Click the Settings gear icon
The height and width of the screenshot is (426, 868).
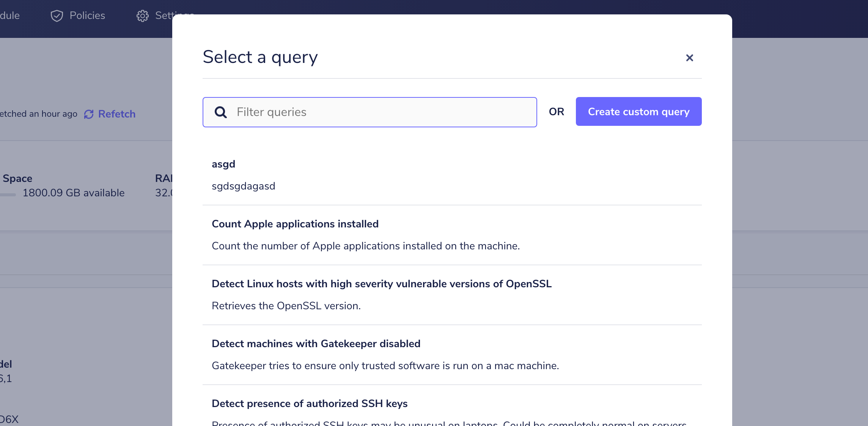(143, 16)
